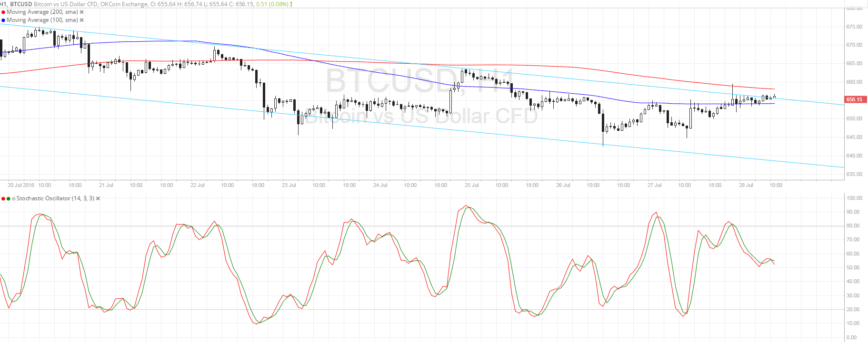Remove the Moving Average (200, sma) indicator

coord(81,12)
